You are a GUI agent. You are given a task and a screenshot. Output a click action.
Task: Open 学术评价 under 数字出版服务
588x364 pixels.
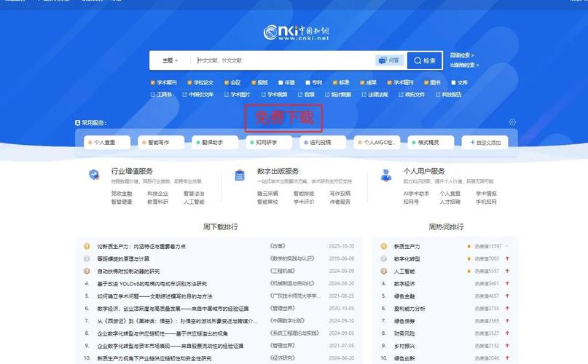click(x=304, y=202)
